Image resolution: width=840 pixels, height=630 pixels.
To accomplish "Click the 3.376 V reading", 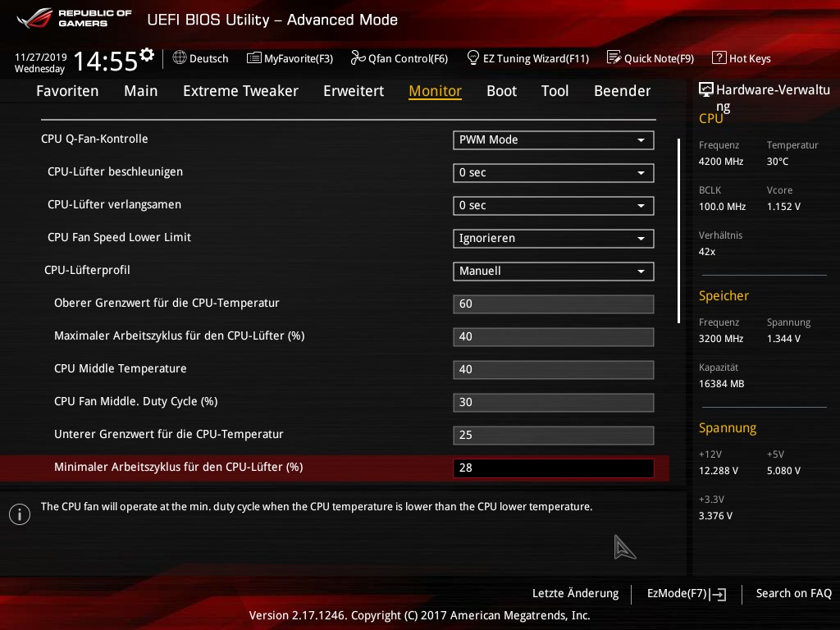I will [x=715, y=516].
